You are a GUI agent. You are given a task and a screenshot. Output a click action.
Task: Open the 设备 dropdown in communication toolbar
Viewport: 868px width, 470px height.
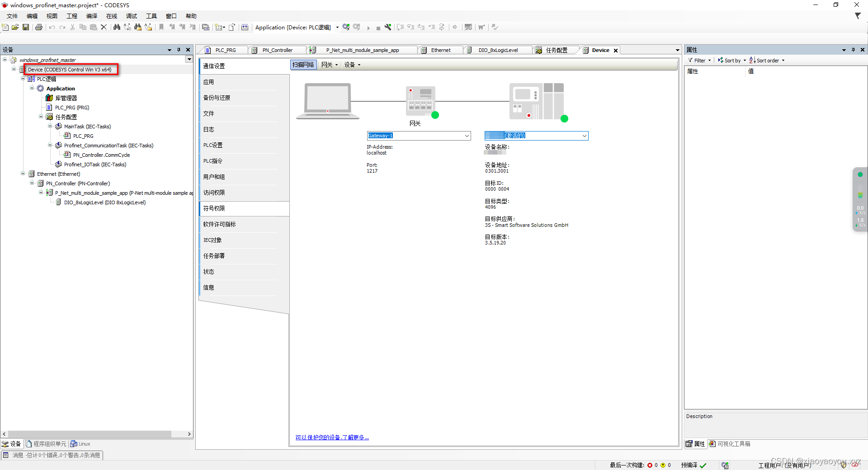tap(352, 65)
